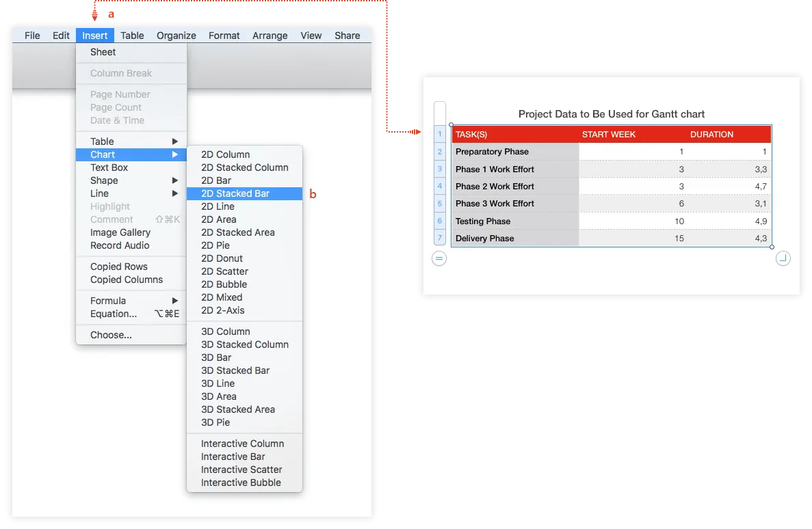Screen dimensions: 812x529
Task: Select Interactive Bubble chart
Action: click(244, 483)
